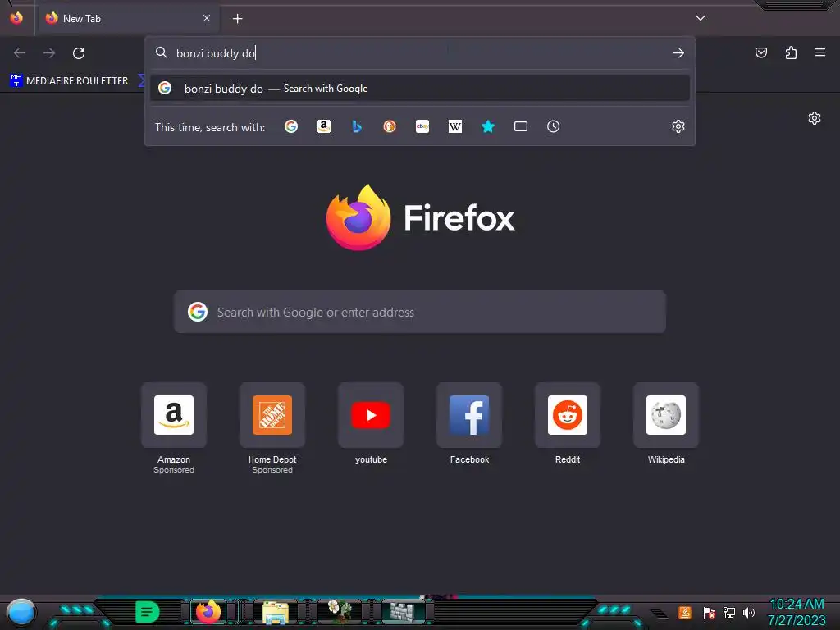The height and width of the screenshot is (630, 840).
Task: Open the Extensions puzzle icon
Action: pyautogui.click(x=791, y=52)
